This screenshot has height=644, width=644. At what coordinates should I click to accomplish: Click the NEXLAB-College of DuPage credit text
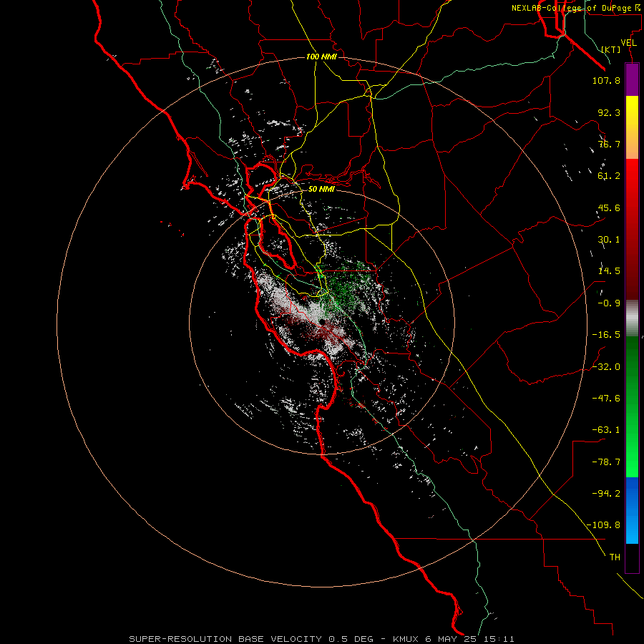575,8
